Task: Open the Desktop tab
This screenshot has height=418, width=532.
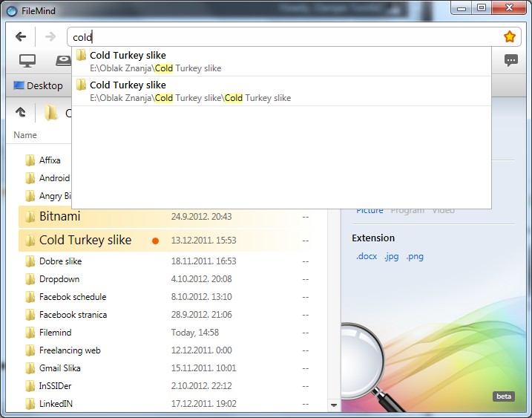Action: pyautogui.click(x=38, y=85)
